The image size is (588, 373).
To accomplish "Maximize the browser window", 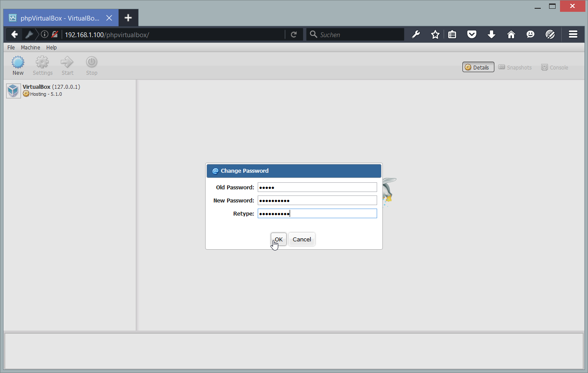I will click(553, 6).
